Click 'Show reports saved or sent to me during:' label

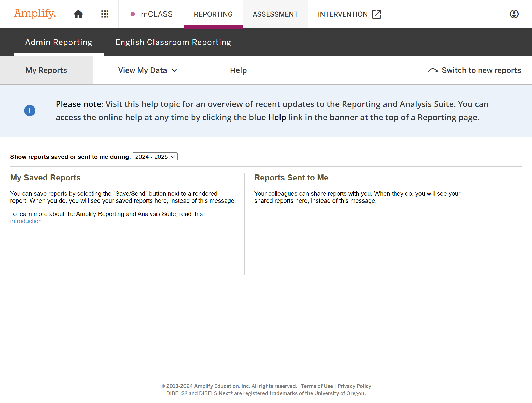coord(71,157)
